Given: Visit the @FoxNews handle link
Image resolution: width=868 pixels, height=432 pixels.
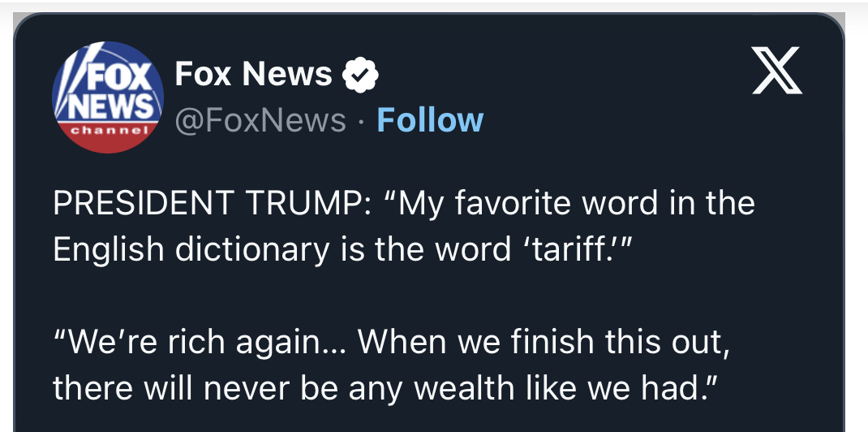Looking at the screenshot, I should click(x=260, y=120).
